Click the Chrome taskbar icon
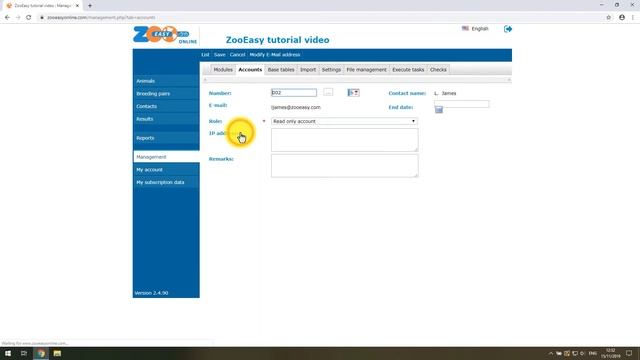The width and height of the screenshot is (640, 360). (x=40, y=353)
